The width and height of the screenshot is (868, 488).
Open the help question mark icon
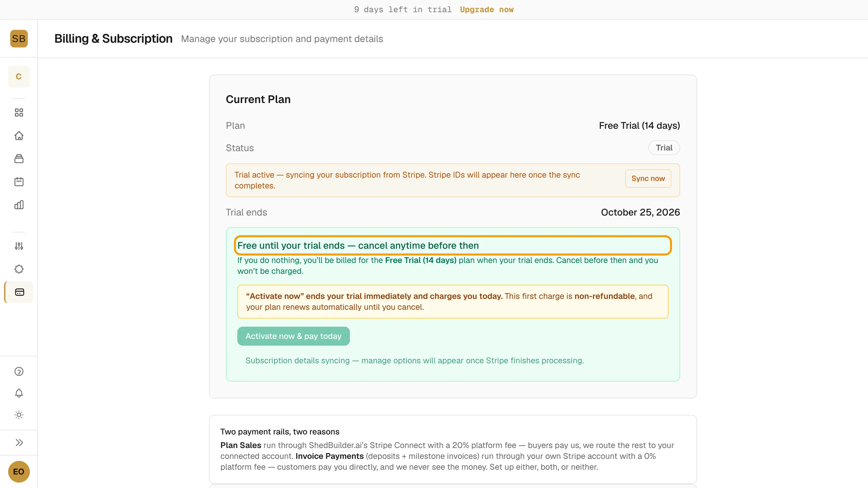tap(19, 371)
